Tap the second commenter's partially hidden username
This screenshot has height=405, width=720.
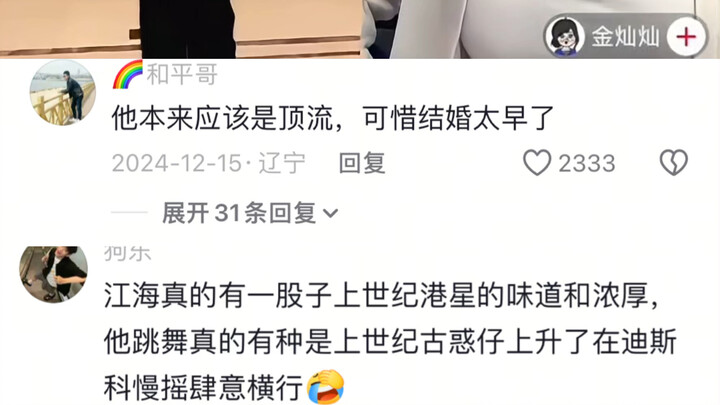127,253
